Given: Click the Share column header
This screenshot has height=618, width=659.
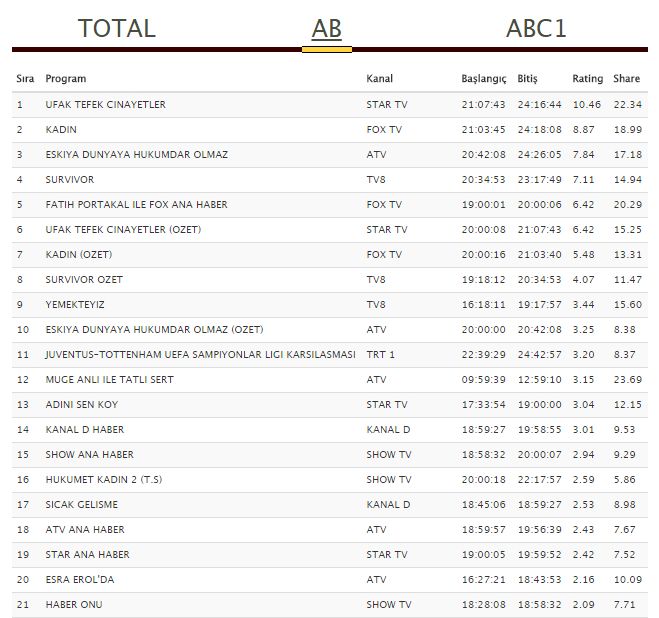Looking at the screenshot, I should [x=627, y=79].
